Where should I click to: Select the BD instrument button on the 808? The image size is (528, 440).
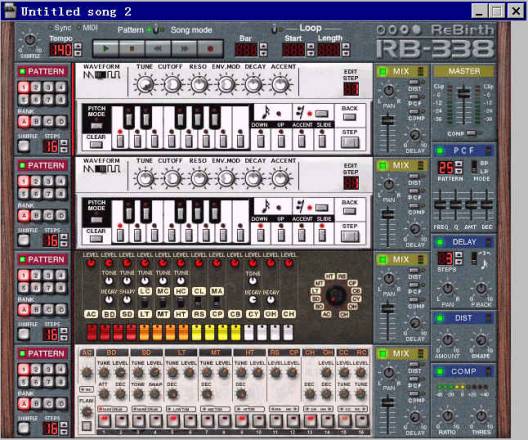point(109,314)
